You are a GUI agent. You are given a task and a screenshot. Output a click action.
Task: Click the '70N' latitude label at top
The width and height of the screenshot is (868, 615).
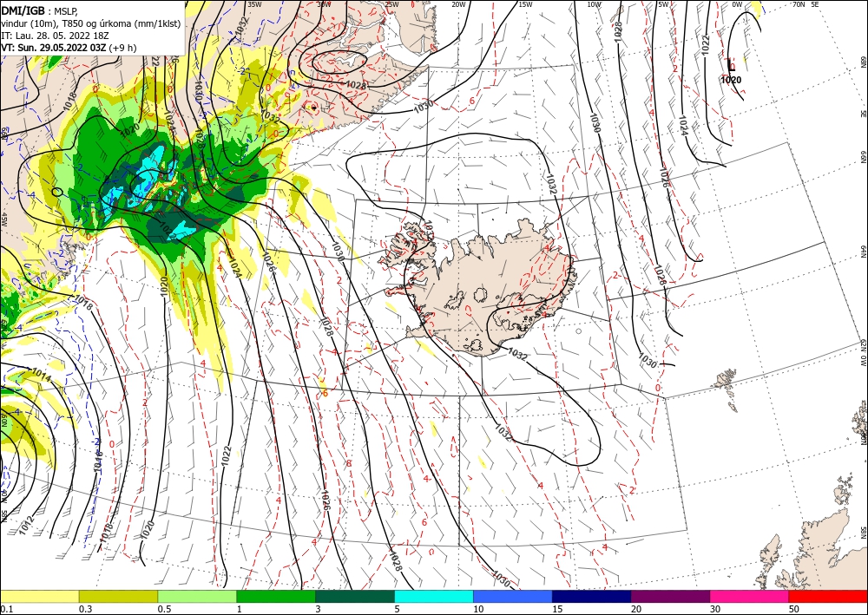point(799,4)
